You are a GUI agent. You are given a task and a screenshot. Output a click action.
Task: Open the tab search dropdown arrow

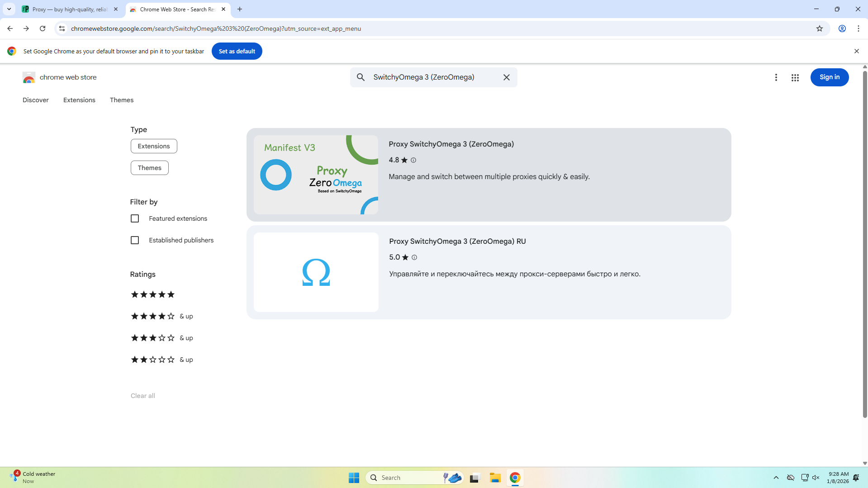click(x=9, y=9)
